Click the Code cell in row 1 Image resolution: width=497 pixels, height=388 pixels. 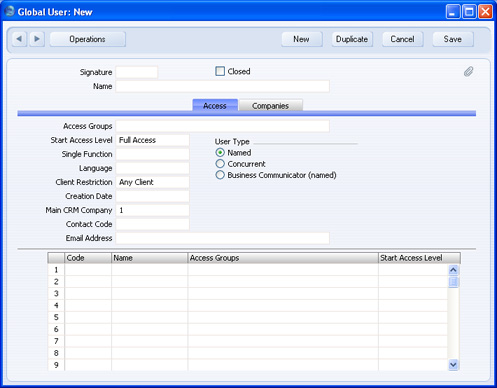88,270
